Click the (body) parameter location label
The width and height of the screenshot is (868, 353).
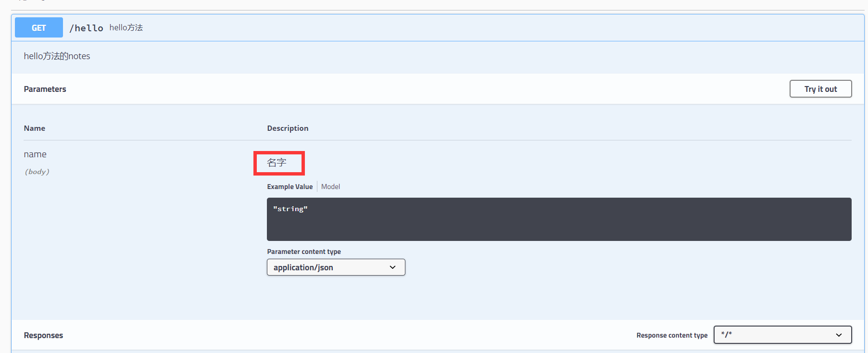pyautogui.click(x=37, y=172)
